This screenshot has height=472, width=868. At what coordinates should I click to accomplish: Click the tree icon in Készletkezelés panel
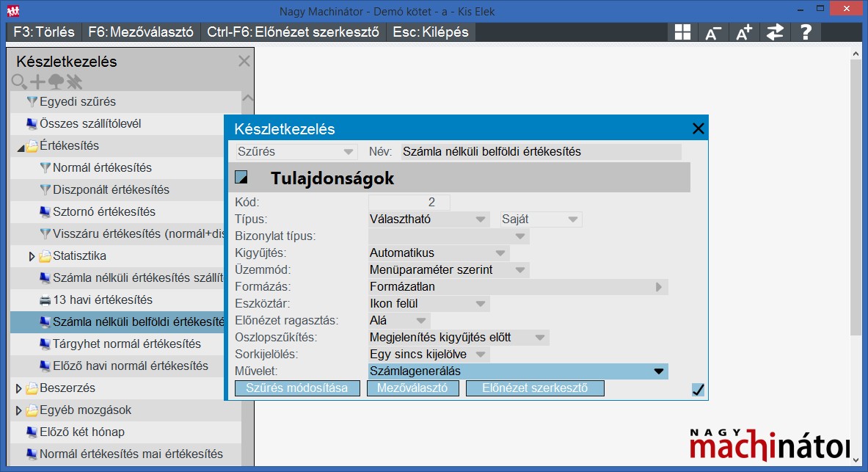point(56,82)
